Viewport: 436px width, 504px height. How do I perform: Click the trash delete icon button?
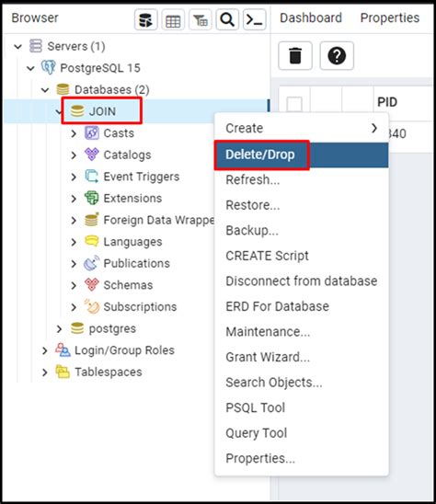tap(295, 55)
